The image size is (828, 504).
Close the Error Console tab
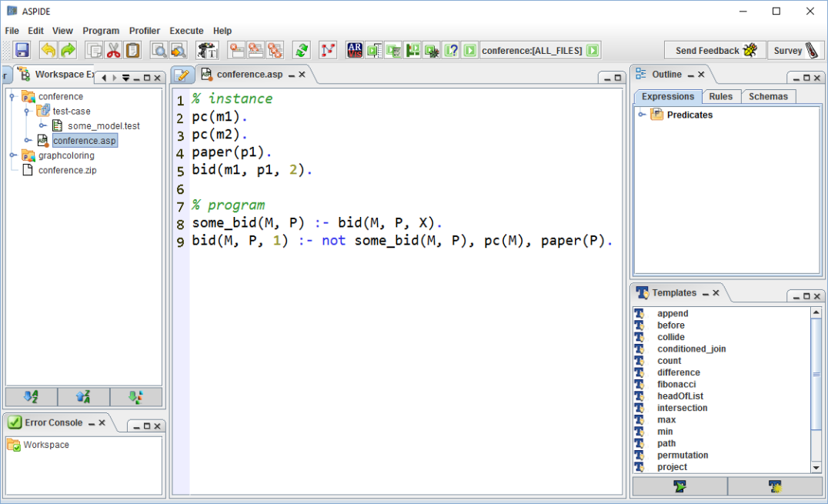tap(102, 422)
